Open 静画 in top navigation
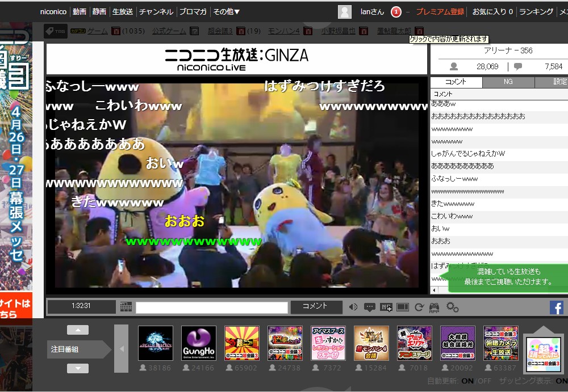Viewport: 568px width, 392px height. point(99,11)
